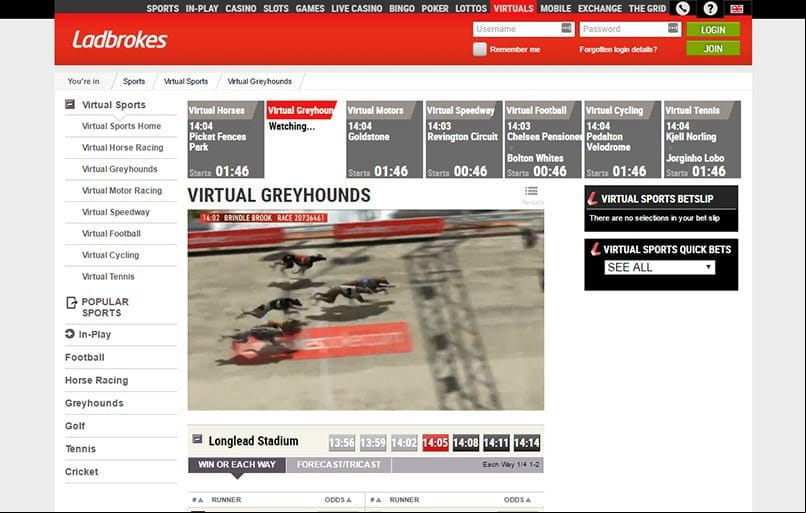Focus the Username input field

coord(523,29)
